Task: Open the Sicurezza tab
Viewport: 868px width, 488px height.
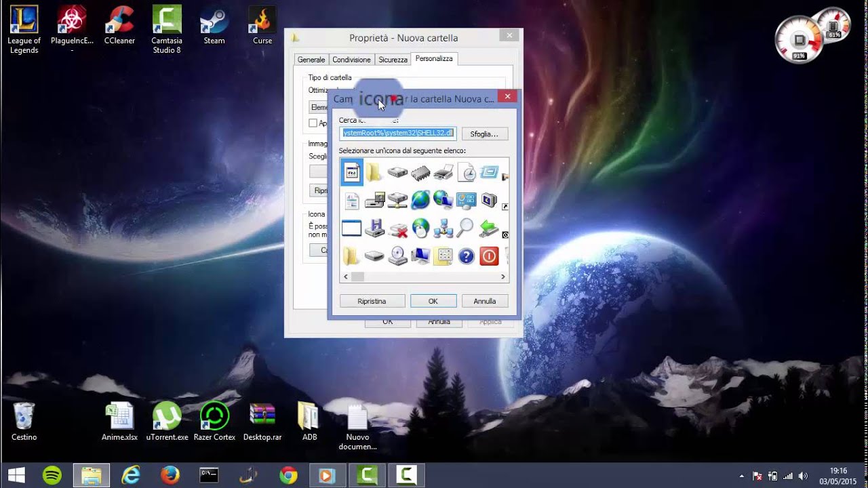Action: tap(393, 60)
